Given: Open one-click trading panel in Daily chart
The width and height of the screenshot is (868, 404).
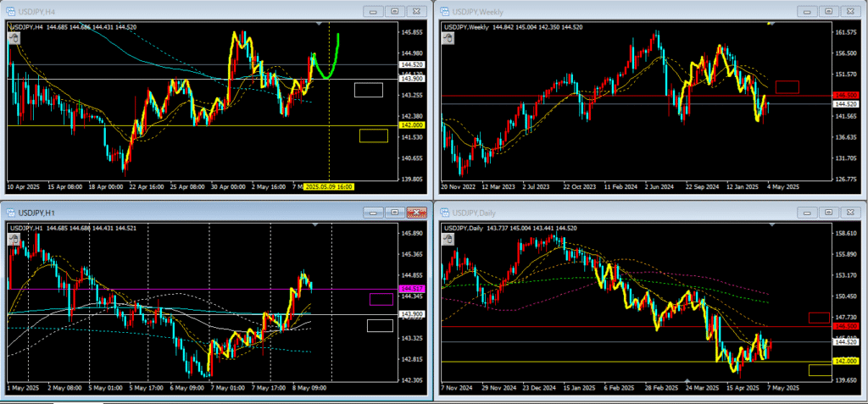Looking at the screenshot, I should point(448,239).
